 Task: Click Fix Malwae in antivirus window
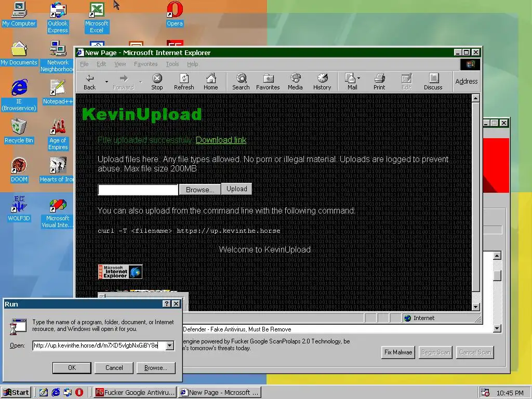tap(398, 352)
